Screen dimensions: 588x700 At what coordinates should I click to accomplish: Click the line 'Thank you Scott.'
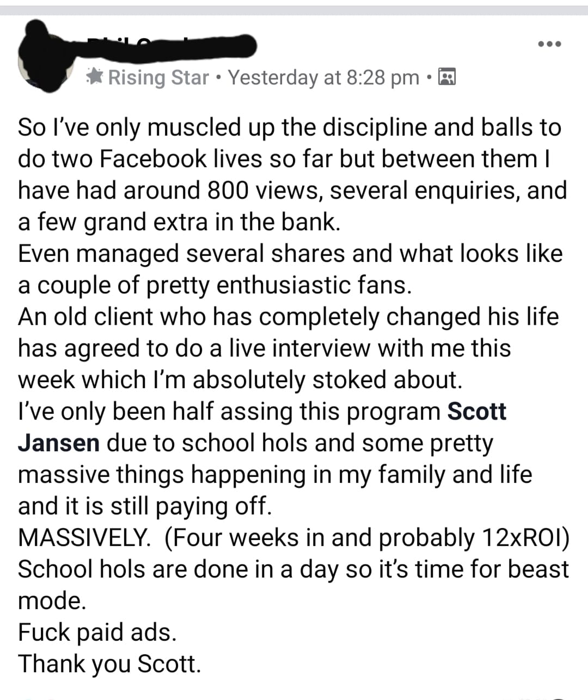(109, 664)
